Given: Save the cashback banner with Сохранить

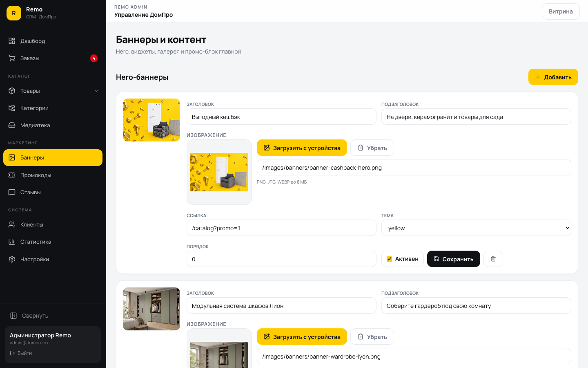Looking at the screenshot, I should (x=454, y=259).
